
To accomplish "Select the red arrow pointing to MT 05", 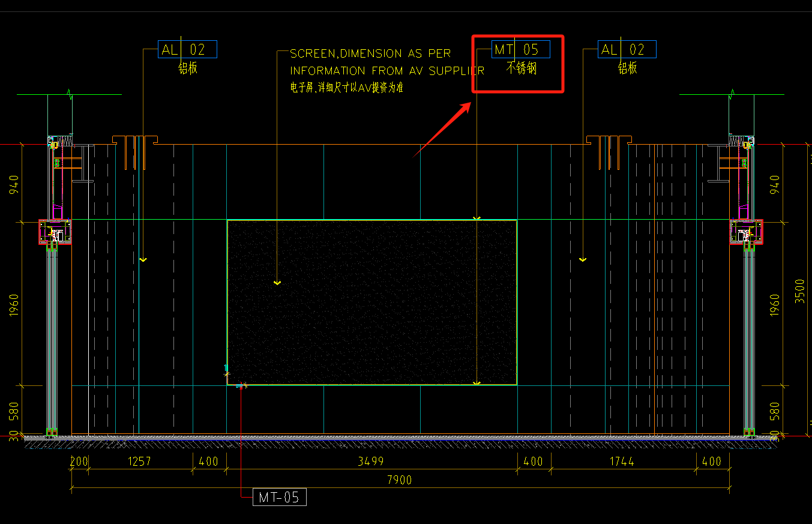I will (441, 129).
